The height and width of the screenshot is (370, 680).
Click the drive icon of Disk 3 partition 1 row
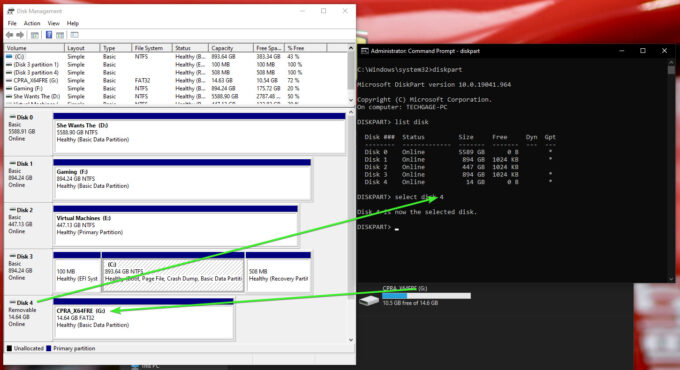(x=9, y=65)
